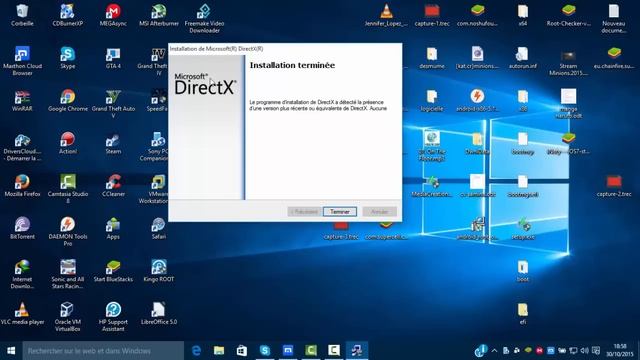Select the DAEMON Tools Pro icon

coord(68,232)
